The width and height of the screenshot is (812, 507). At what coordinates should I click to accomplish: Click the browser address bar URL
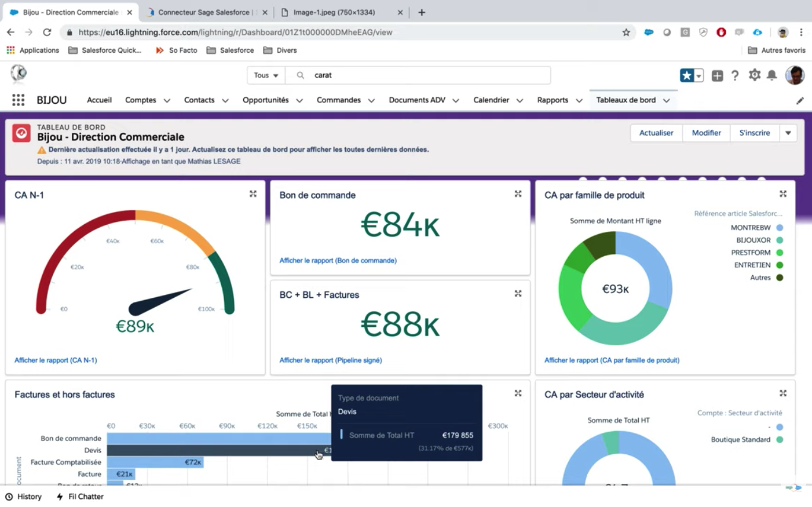click(235, 32)
